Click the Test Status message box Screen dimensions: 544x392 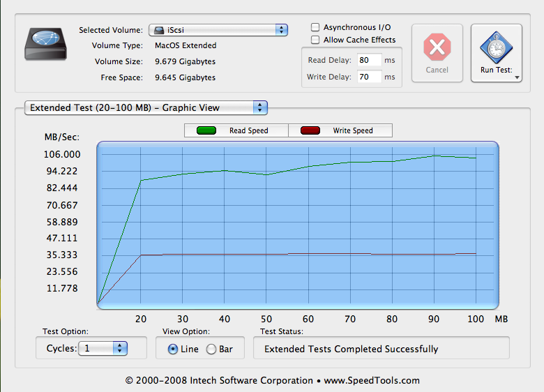(381, 348)
